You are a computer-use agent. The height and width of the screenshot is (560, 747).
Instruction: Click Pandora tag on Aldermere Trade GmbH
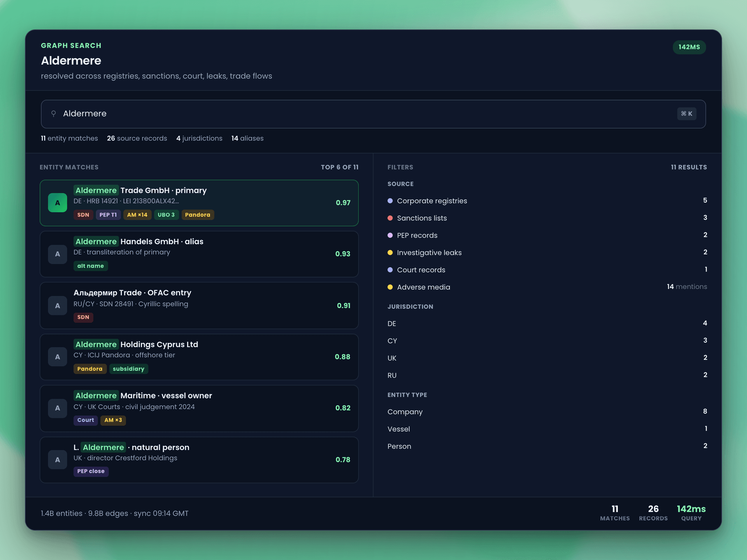tap(198, 215)
